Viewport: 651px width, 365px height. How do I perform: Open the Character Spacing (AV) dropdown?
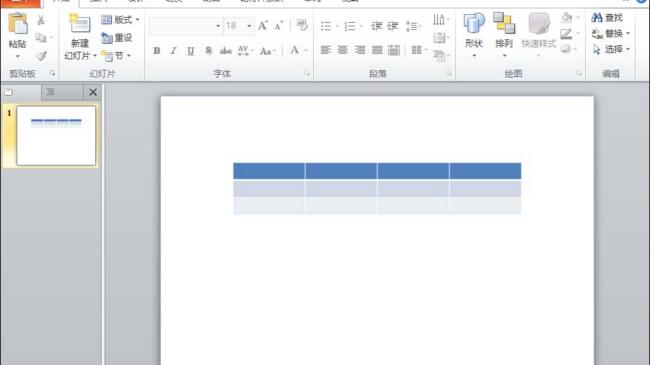tap(245, 51)
